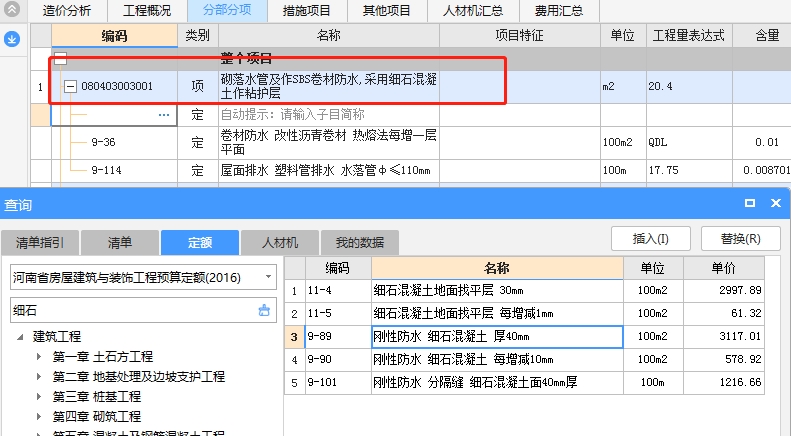Click the 编码 column header in main table

click(114, 36)
